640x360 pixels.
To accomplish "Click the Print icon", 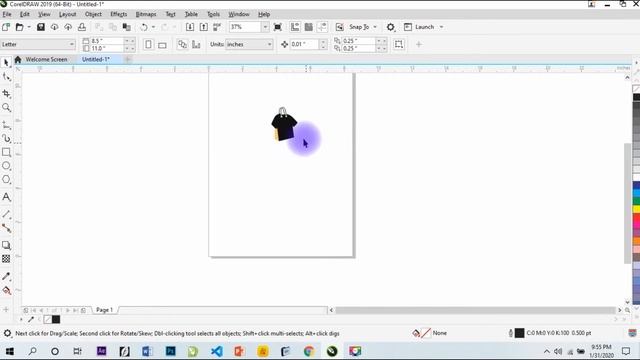I will (x=82, y=27).
